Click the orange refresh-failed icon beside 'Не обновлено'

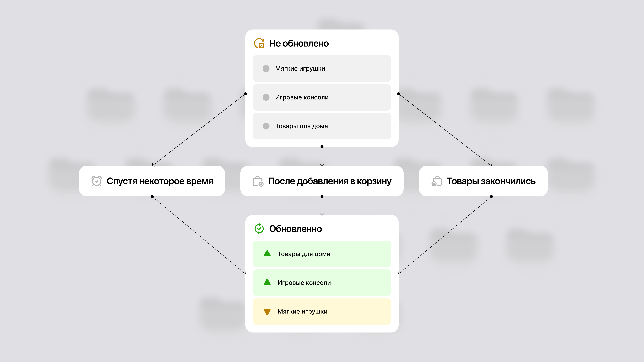pyautogui.click(x=259, y=43)
